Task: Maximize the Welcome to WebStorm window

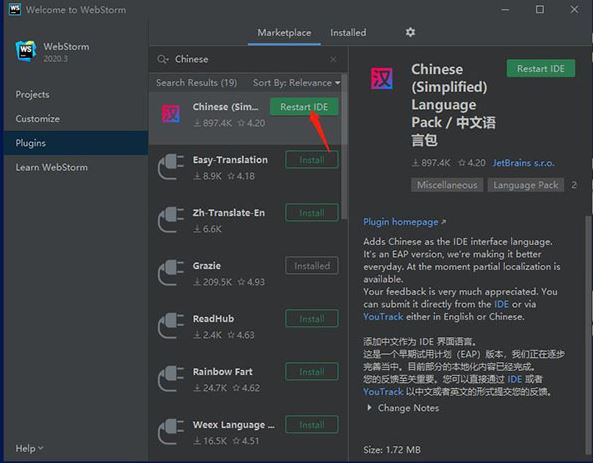Action: (540, 9)
